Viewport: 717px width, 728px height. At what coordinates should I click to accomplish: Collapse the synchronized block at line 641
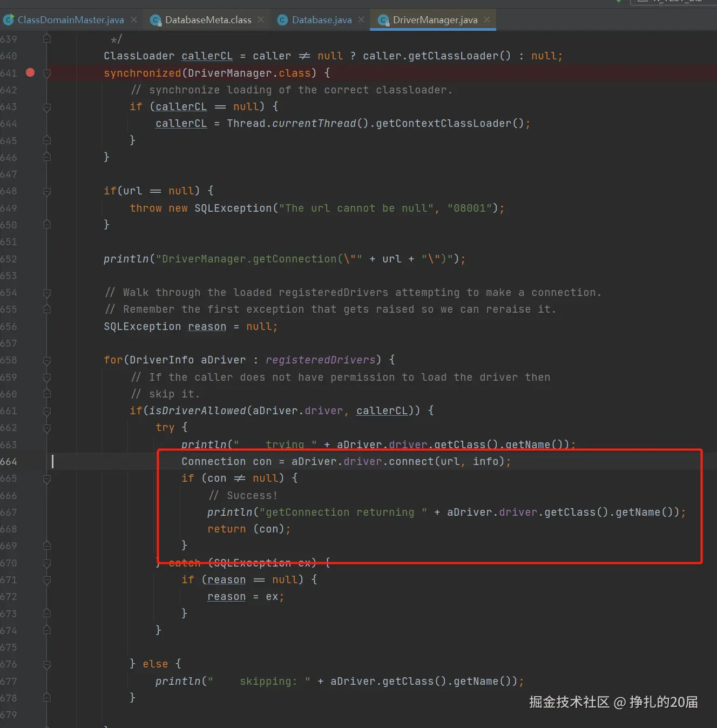(x=47, y=73)
